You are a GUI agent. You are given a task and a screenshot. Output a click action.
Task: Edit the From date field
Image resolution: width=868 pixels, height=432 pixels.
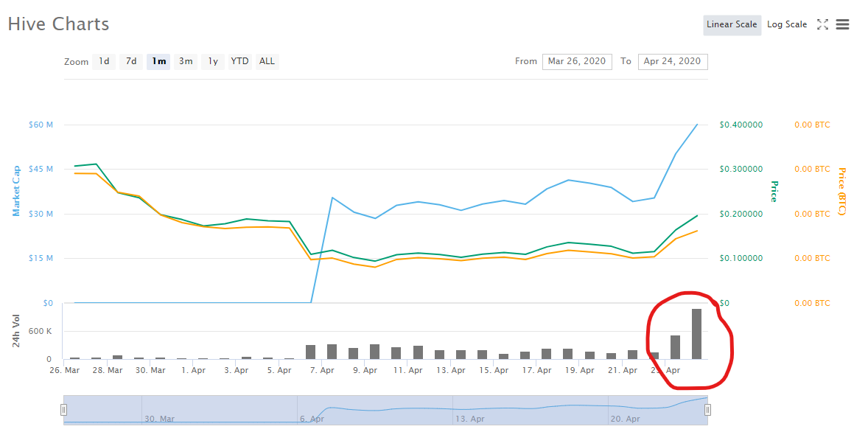[x=577, y=61]
